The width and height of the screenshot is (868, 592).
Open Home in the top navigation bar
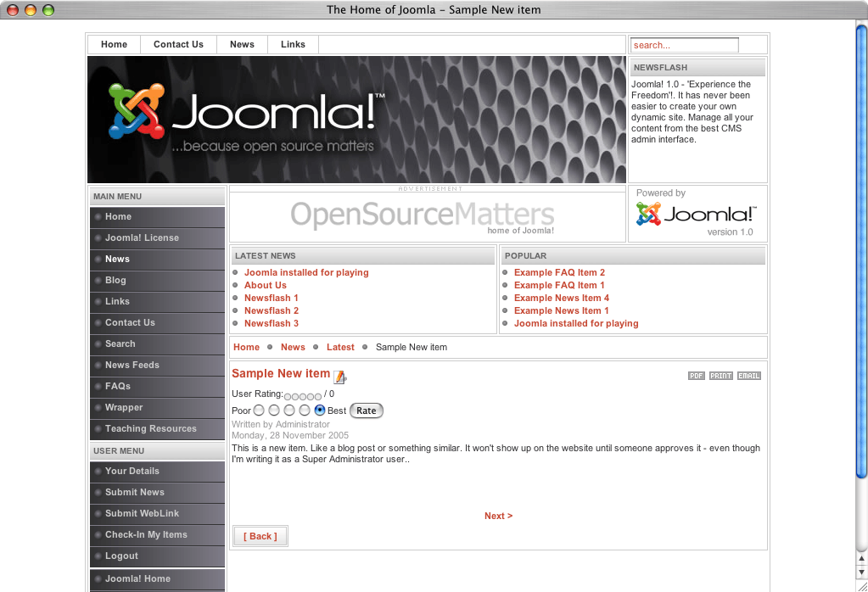point(114,44)
